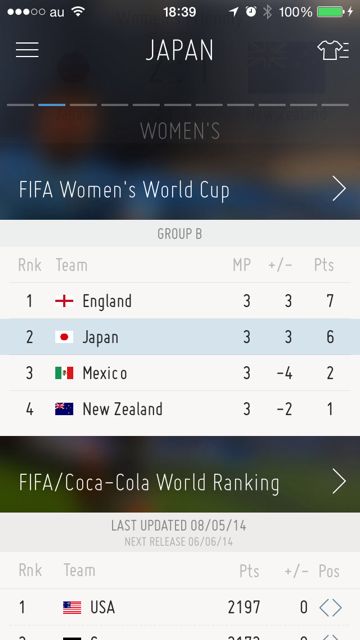
Task: Select the first page indicator segment
Action: tap(20, 105)
